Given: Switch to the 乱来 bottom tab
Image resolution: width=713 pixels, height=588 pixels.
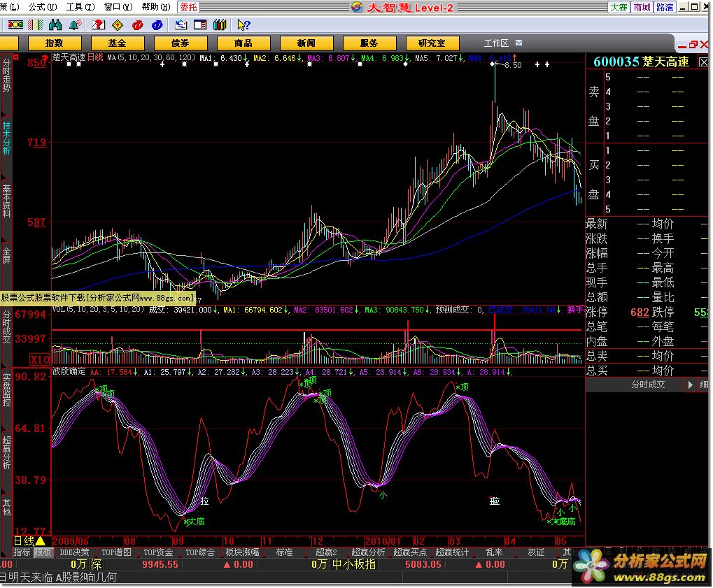Looking at the screenshot, I should coord(494,552).
